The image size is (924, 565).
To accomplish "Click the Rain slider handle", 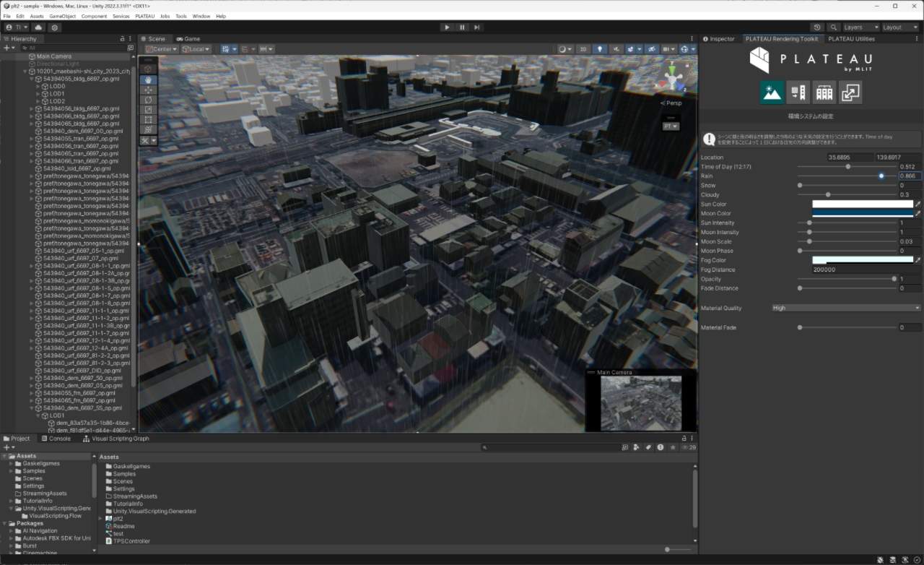I will 881,176.
